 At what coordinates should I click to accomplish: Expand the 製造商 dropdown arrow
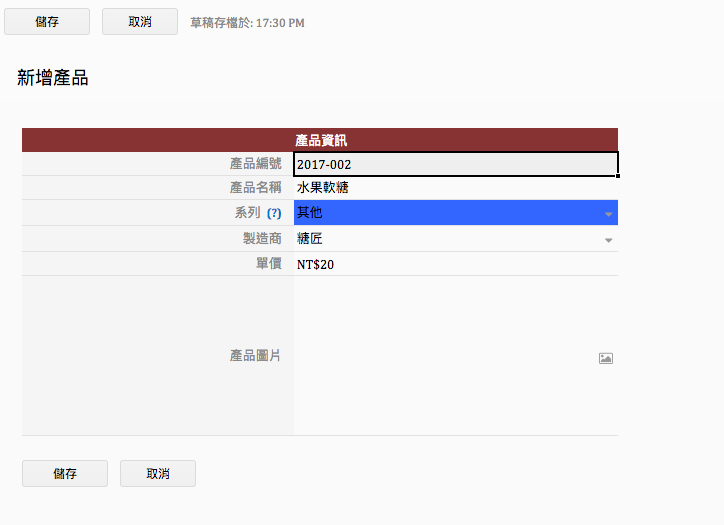click(609, 240)
